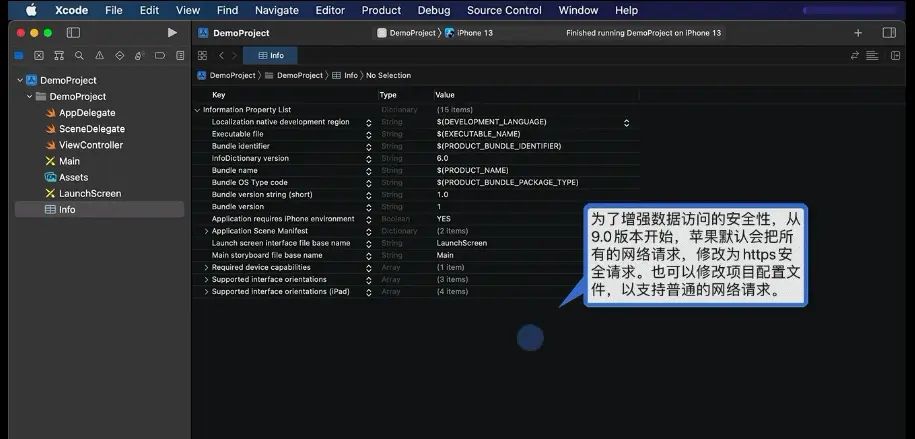The width and height of the screenshot is (915, 439).
Task: Select the DemoProject scheme in toolbar
Action: pyautogui.click(x=407, y=33)
